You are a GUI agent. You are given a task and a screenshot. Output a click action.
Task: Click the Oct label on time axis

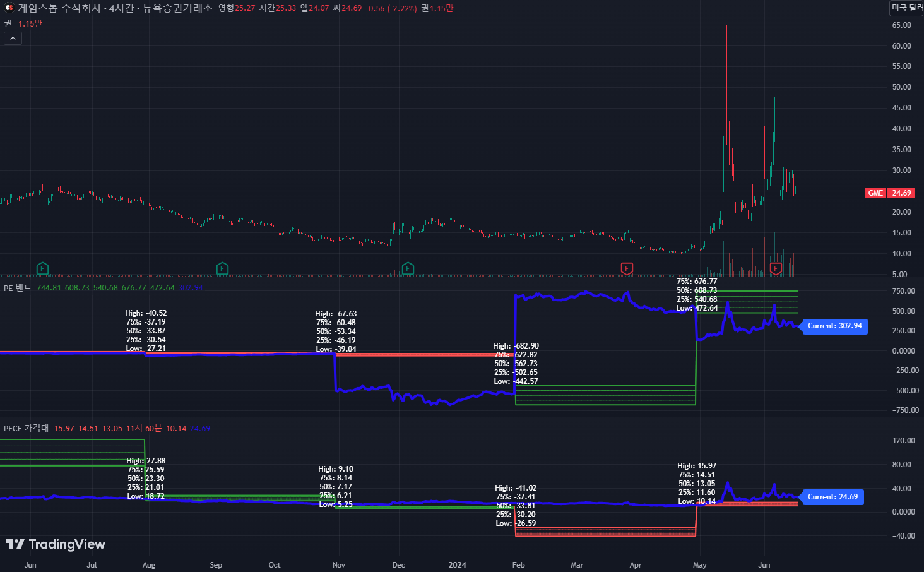pos(275,565)
